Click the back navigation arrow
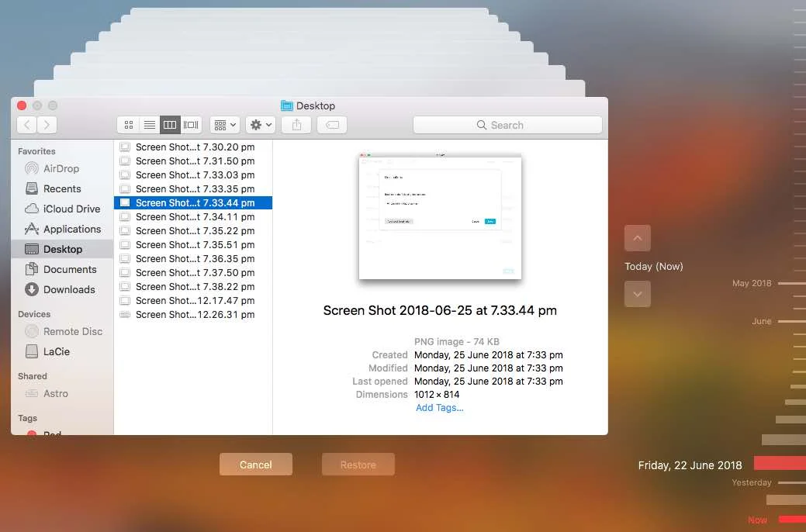 click(26, 124)
